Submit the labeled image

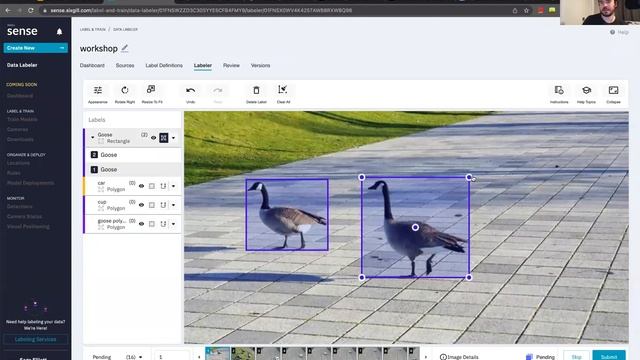[609, 356]
